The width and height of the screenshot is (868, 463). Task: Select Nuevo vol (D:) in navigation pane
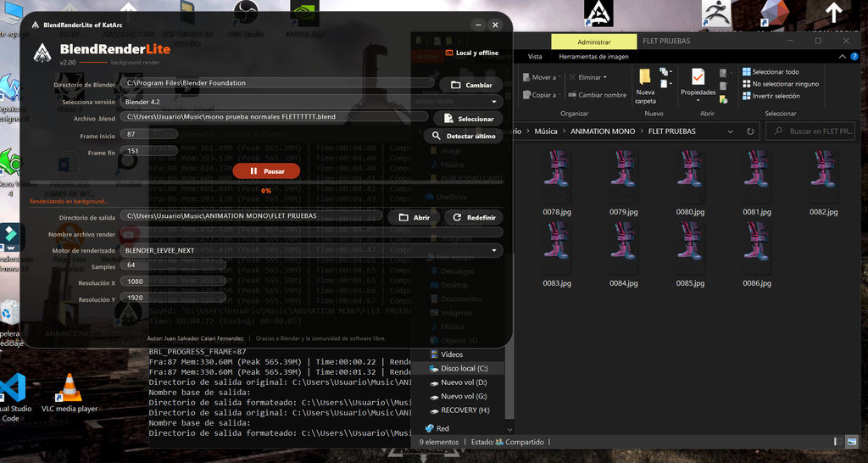[458, 382]
